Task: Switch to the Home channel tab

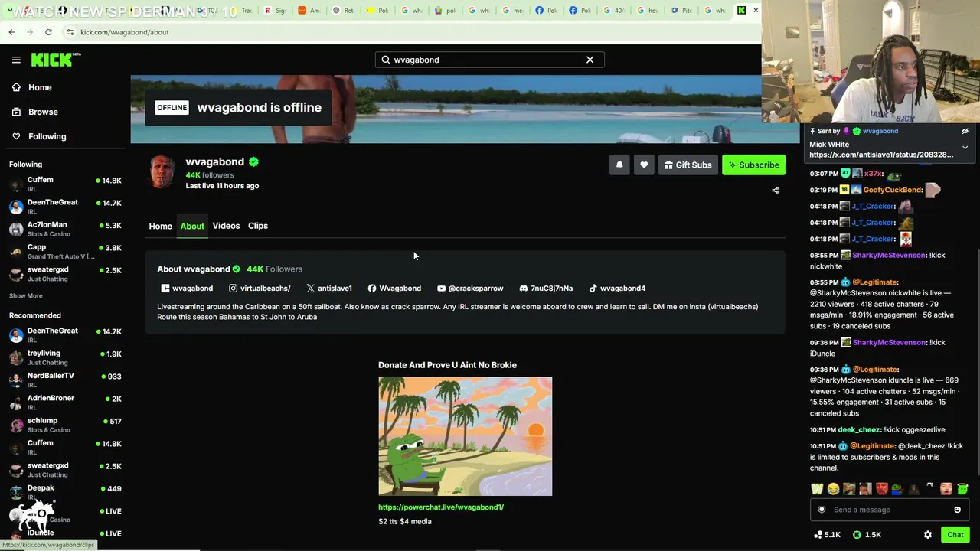Action: click(x=160, y=226)
